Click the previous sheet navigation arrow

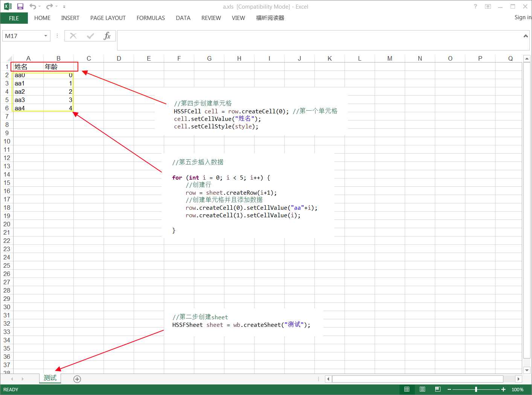12,379
